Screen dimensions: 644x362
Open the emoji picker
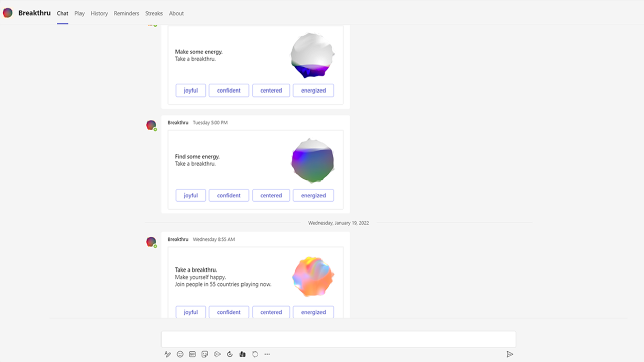[180, 354]
